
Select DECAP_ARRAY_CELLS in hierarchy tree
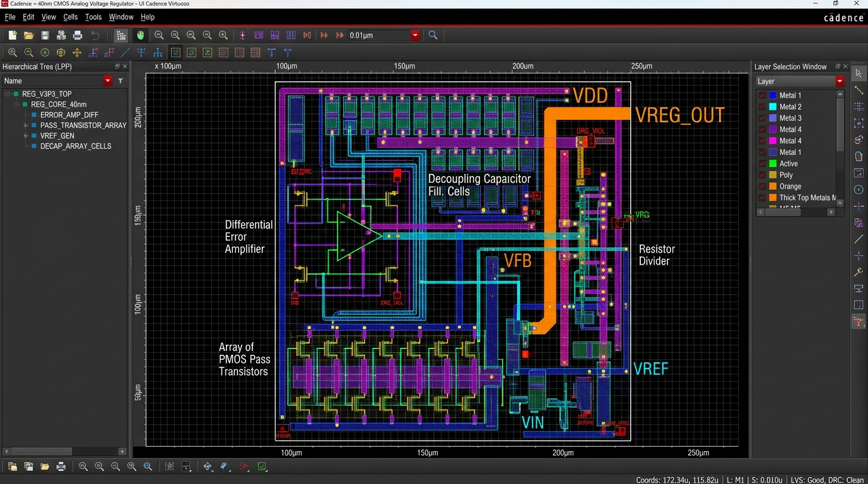click(x=76, y=146)
